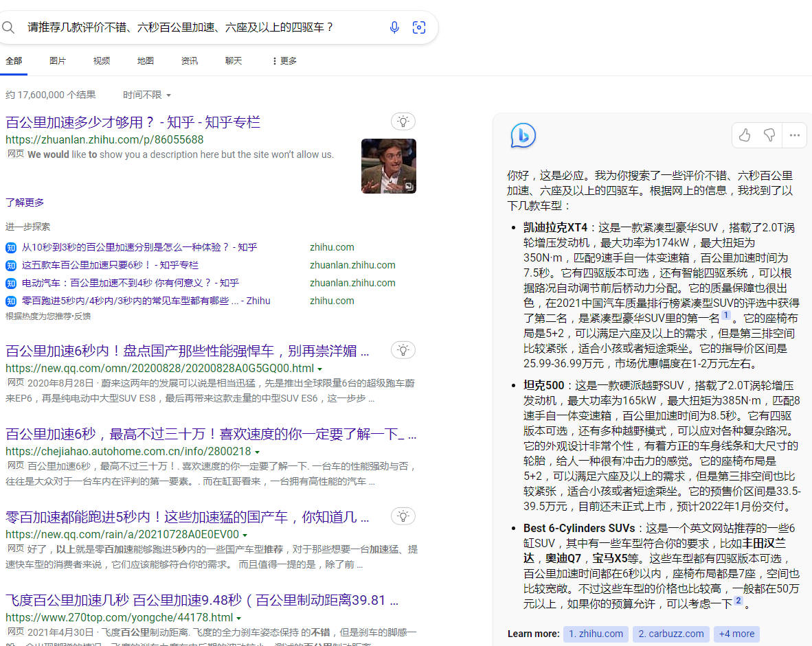This screenshot has width=812, height=646.
Task: Click lightbulb icon beside 百公里加速6秒内 result
Action: pyautogui.click(x=403, y=350)
